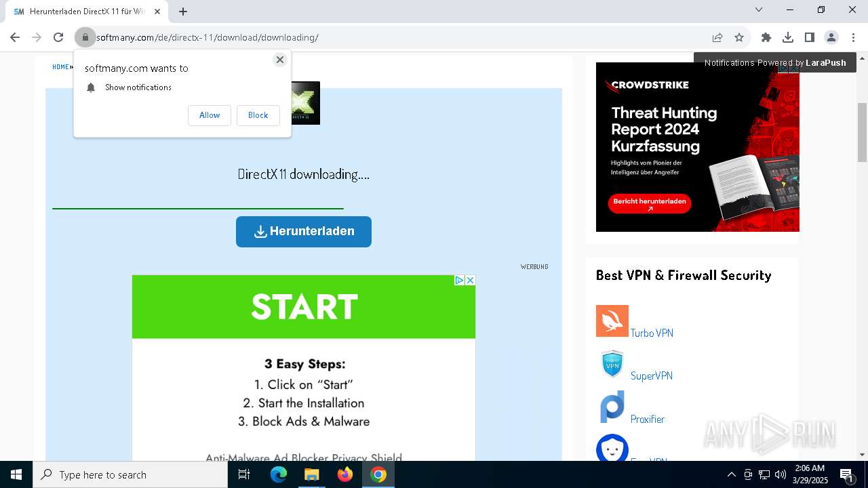This screenshot has width=868, height=488.
Task: Open Windows Start menu
Action: coord(16,474)
